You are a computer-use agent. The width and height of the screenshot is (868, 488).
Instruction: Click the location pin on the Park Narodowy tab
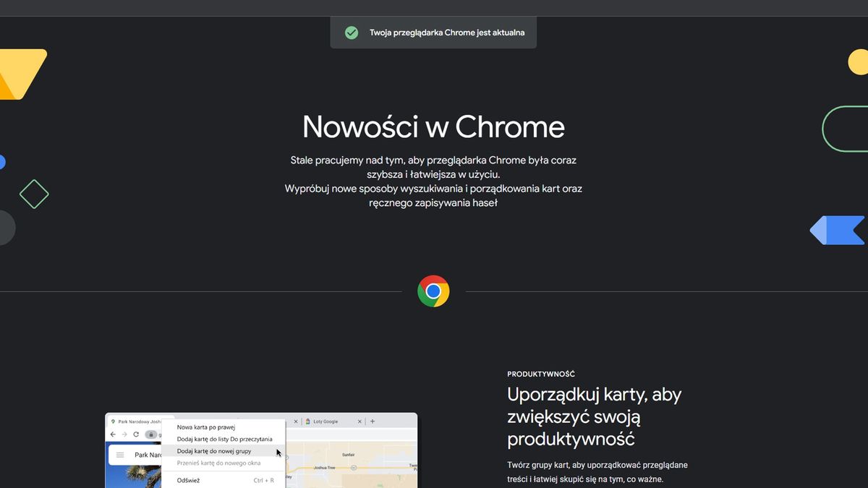114,421
